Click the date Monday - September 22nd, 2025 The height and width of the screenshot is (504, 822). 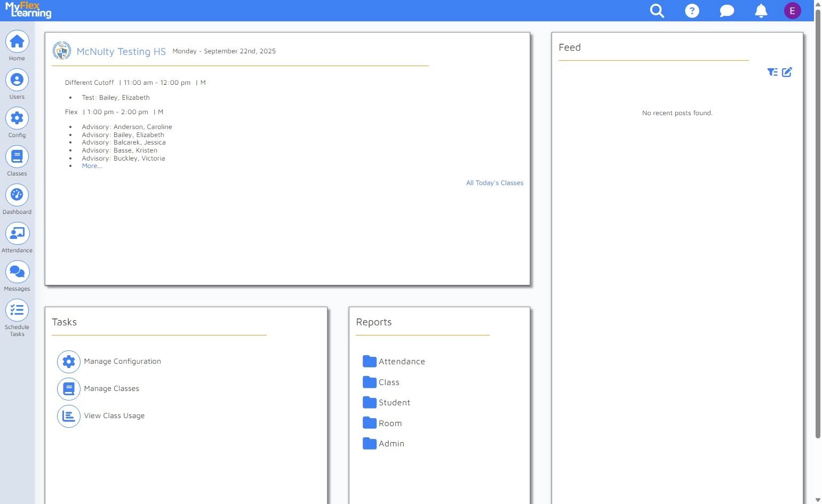(x=224, y=51)
